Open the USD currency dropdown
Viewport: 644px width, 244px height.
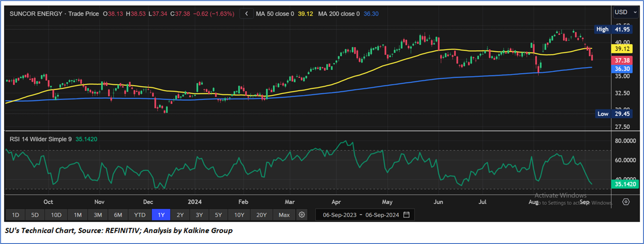tap(626, 12)
